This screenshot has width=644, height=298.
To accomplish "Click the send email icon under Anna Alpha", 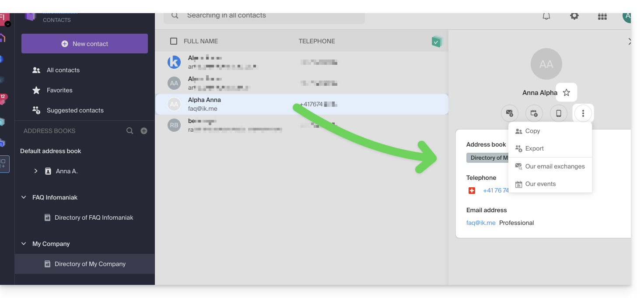I will pyautogui.click(x=510, y=113).
